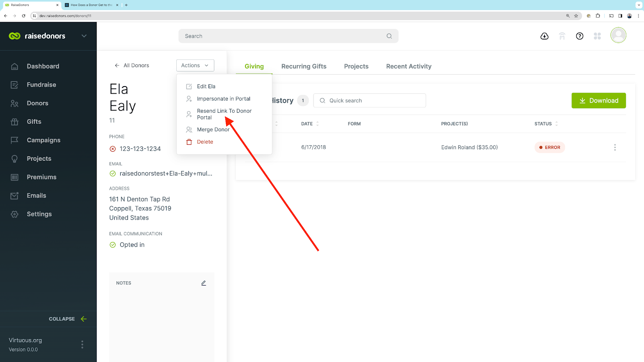
Task: Click the broadcast signal icon in header
Action: (x=562, y=36)
